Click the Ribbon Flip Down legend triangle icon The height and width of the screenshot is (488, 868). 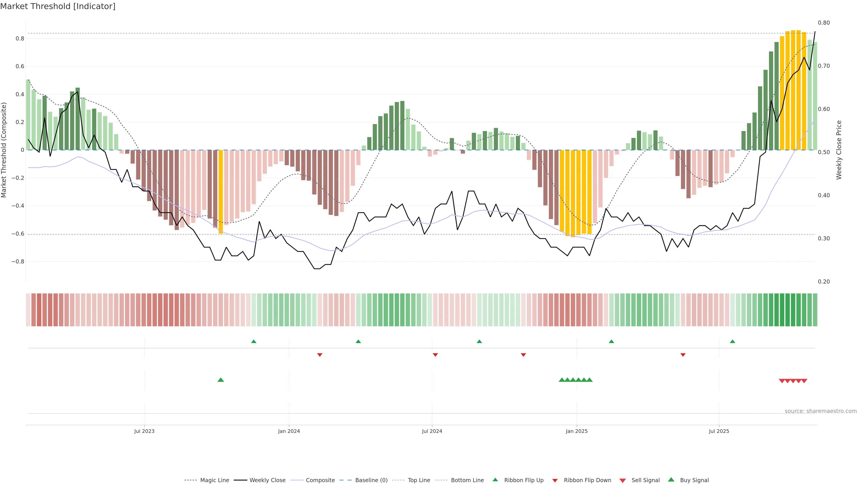555,481
